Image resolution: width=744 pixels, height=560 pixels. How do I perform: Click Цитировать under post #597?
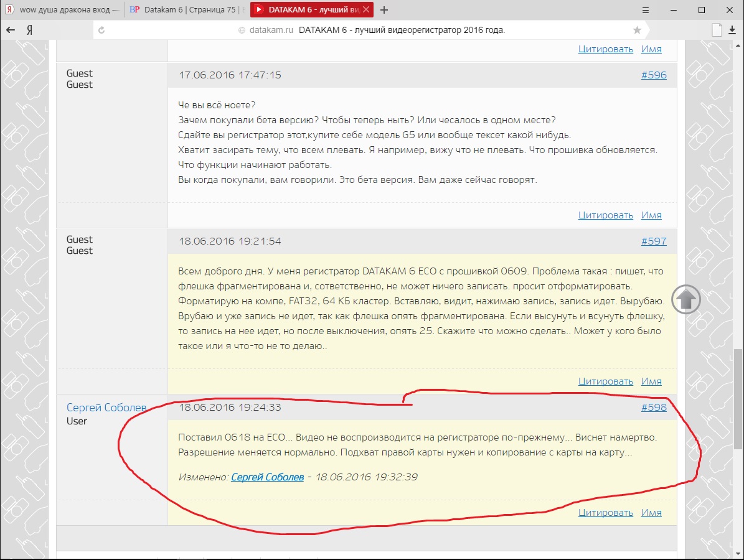tap(605, 381)
